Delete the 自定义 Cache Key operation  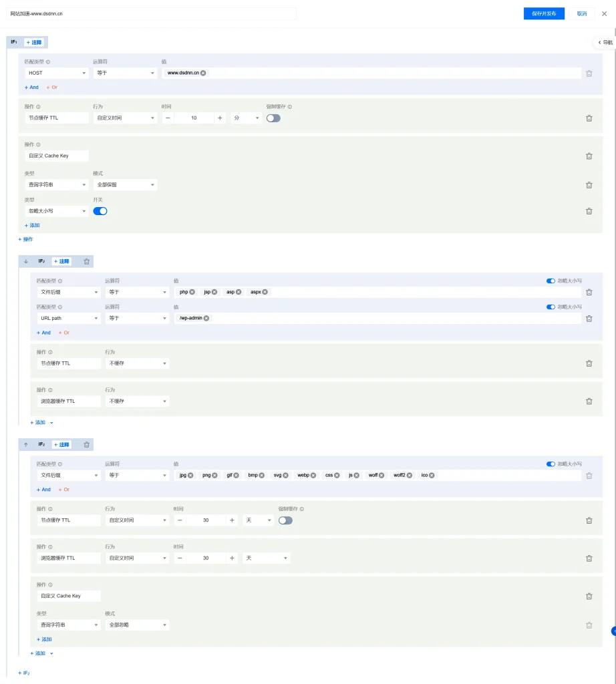[x=589, y=156]
